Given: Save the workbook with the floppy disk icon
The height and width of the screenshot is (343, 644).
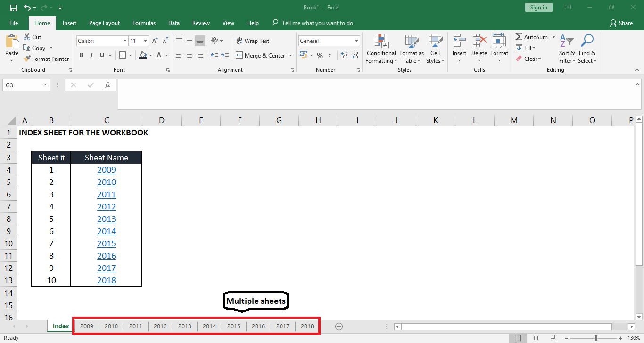Looking at the screenshot, I should 13,8.
